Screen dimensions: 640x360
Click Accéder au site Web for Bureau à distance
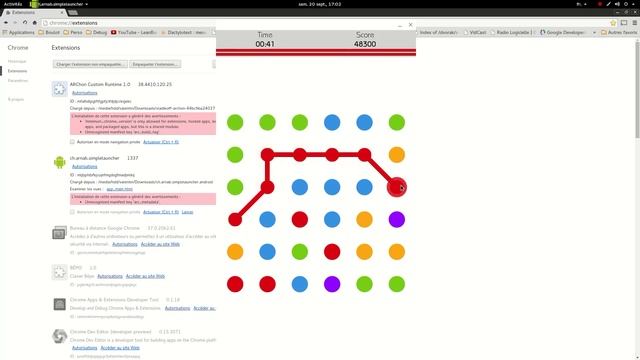[x=160, y=244]
